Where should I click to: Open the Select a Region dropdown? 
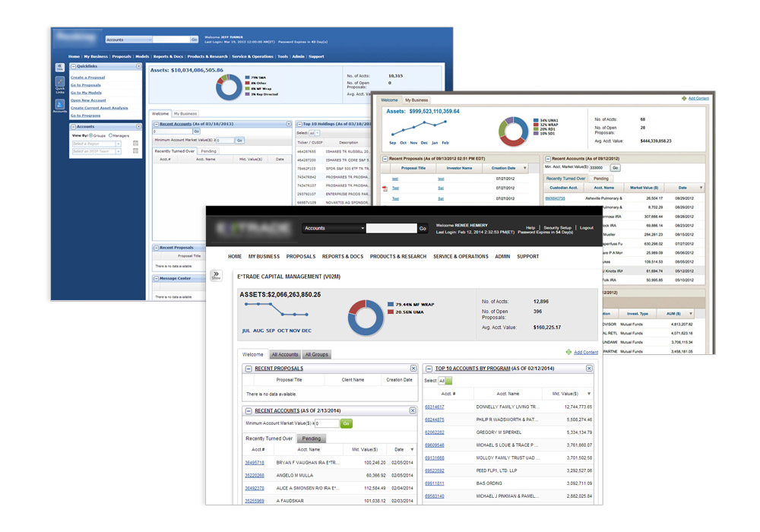point(97,144)
